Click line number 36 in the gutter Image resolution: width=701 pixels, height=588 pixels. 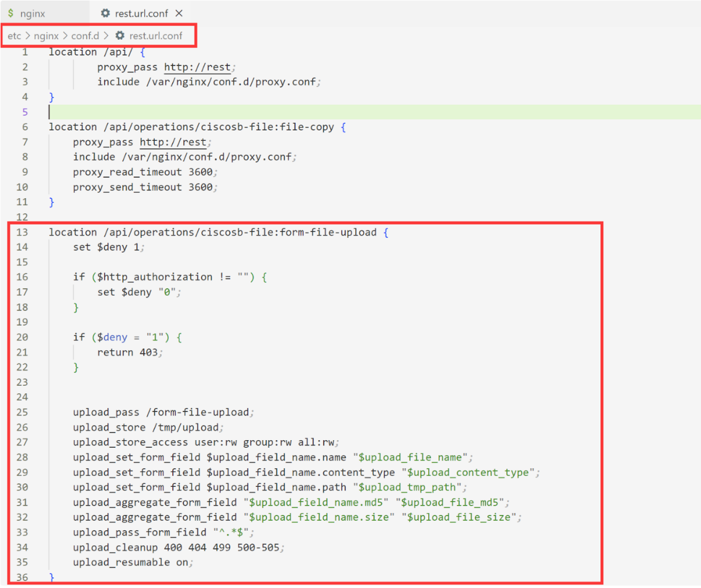[x=22, y=577]
